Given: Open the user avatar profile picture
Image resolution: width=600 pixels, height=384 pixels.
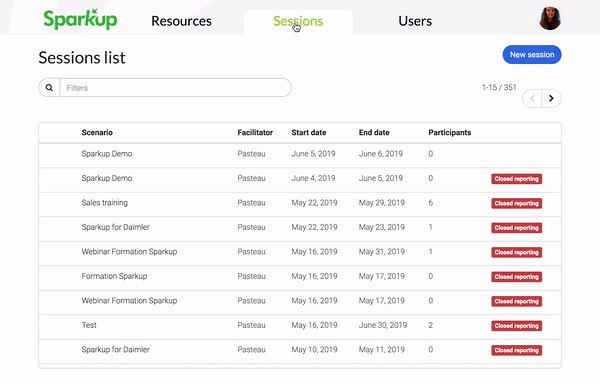Looking at the screenshot, I should [x=550, y=18].
